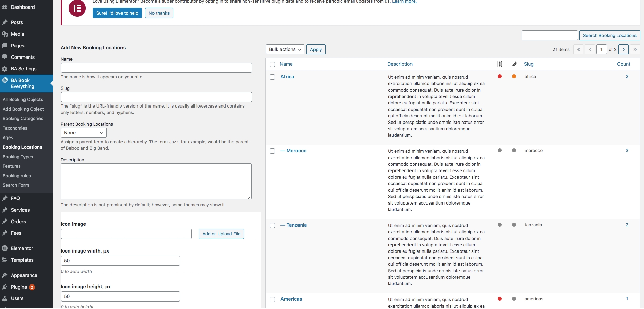
Task: Click the Media icon in sidebar
Action: (x=5, y=34)
